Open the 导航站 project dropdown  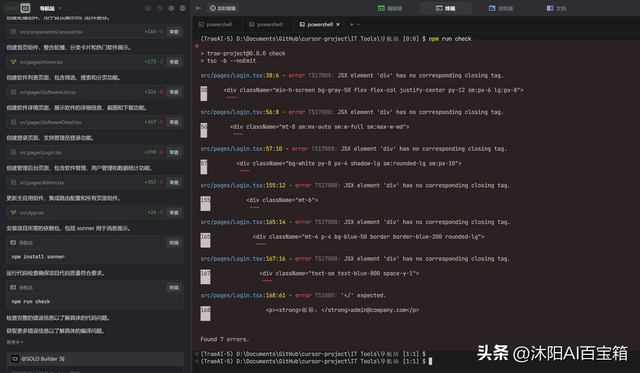(50, 8)
